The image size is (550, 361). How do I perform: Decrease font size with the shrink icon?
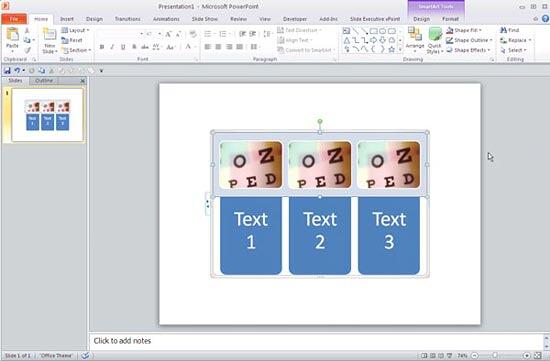[178, 34]
